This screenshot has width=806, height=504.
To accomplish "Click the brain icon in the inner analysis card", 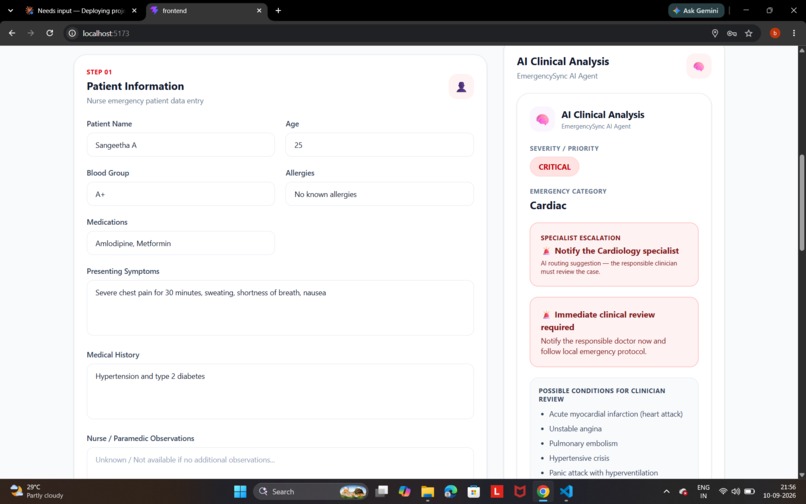I will click(x=542, y=119).
